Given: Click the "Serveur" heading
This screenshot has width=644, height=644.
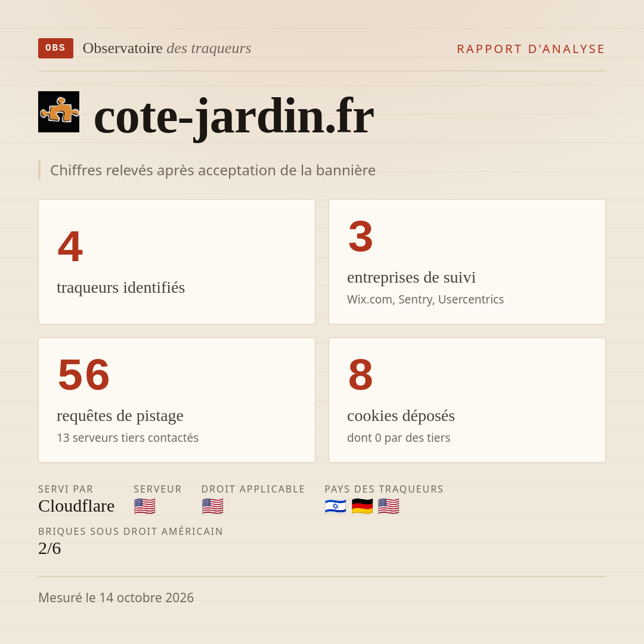Looking at the screenshot, I should pyautogui.click(x=157, y=489).
